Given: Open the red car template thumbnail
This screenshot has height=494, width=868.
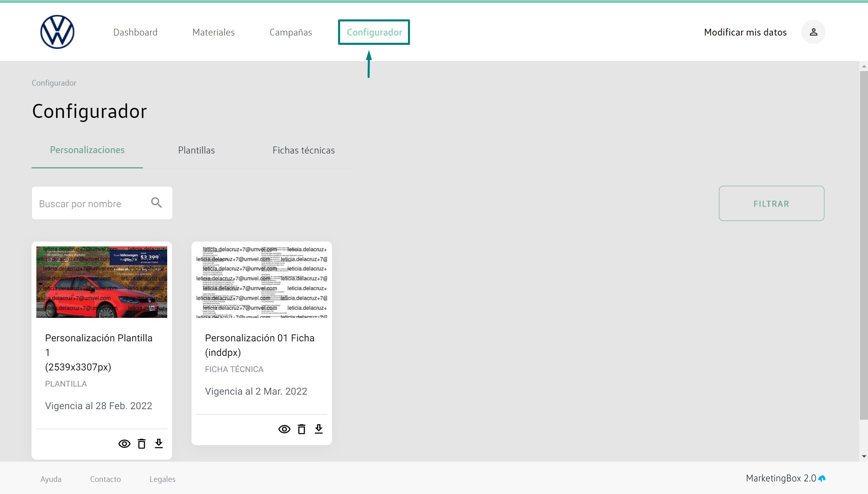Looking at the screenshot, I should [102, 282].
